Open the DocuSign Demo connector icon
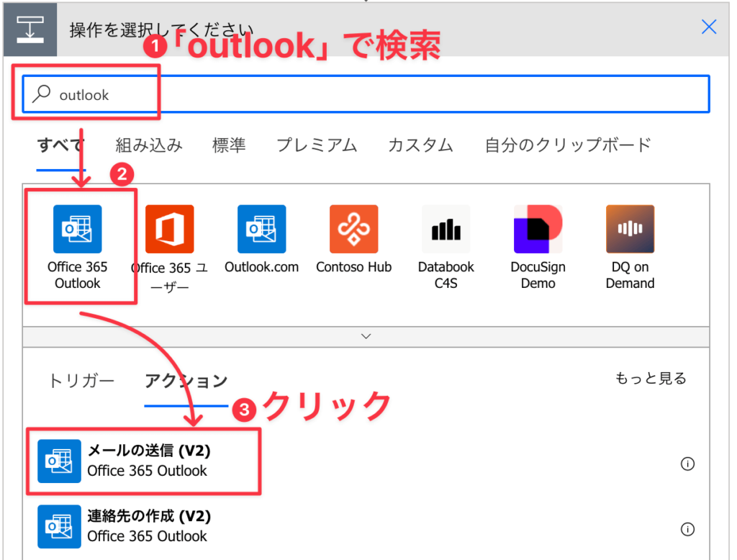 (x=538, y=229)
